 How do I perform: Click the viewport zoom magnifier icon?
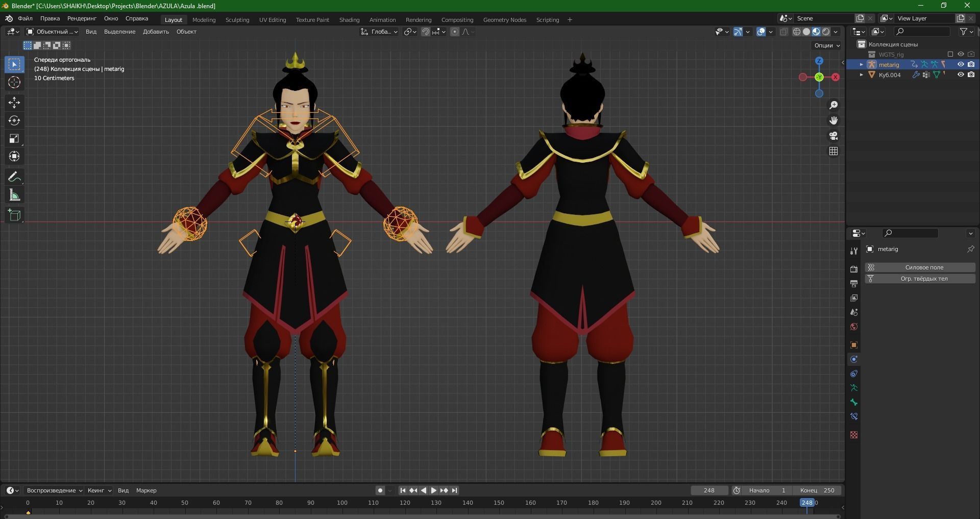(x=834, y=105)
